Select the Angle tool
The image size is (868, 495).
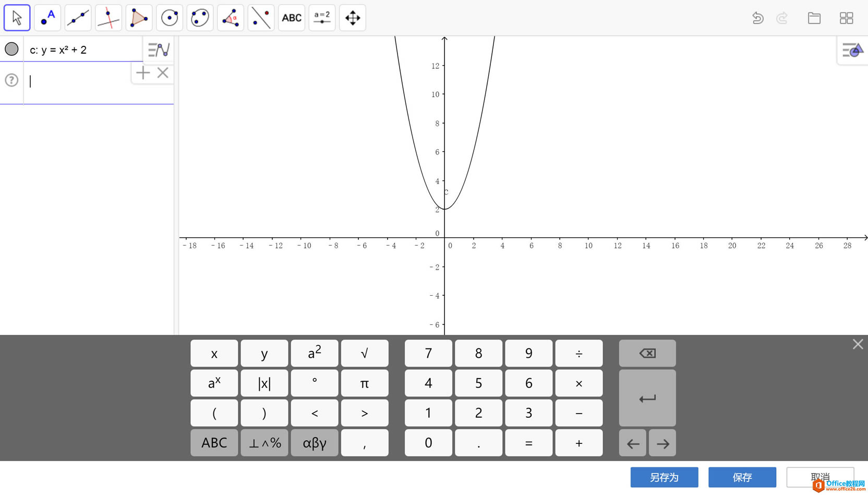pyautogui.click(x=231, y=18)
